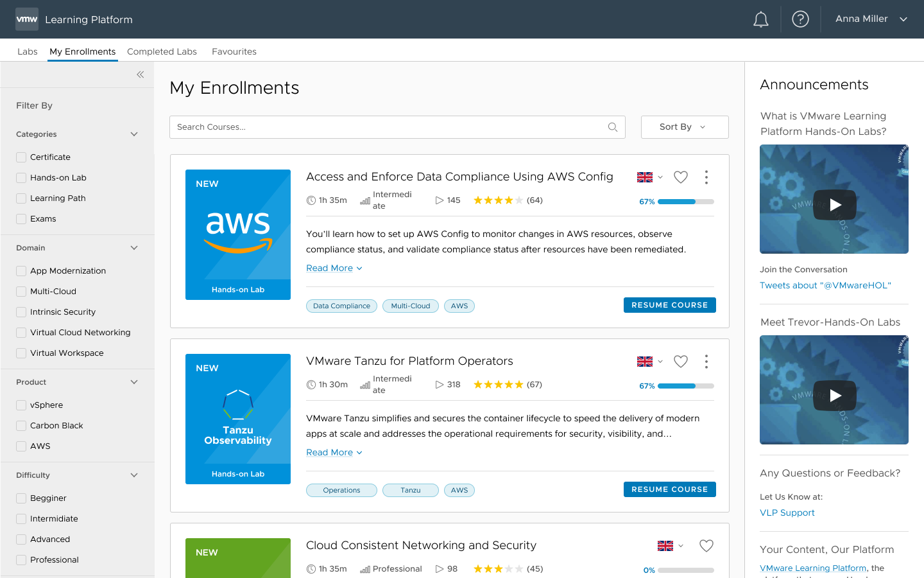Play the VMware Hands-On Labs announcement video
This screenshot has height=578, width=924.
tap(834, 205)
